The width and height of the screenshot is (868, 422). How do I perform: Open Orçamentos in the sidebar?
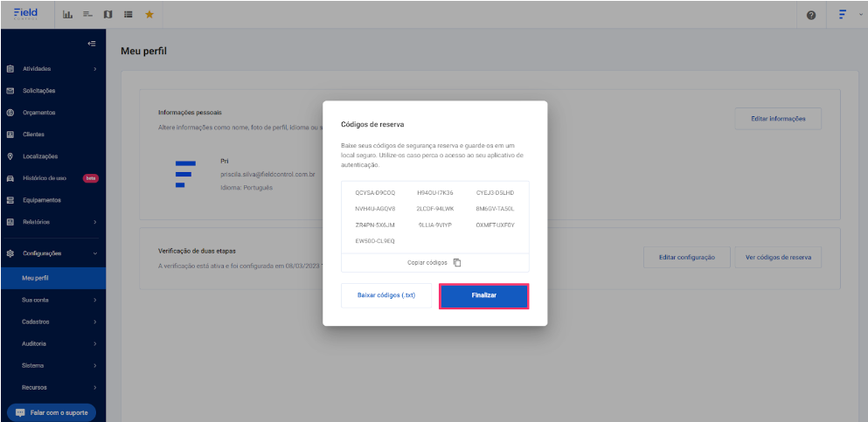(53, 113)
